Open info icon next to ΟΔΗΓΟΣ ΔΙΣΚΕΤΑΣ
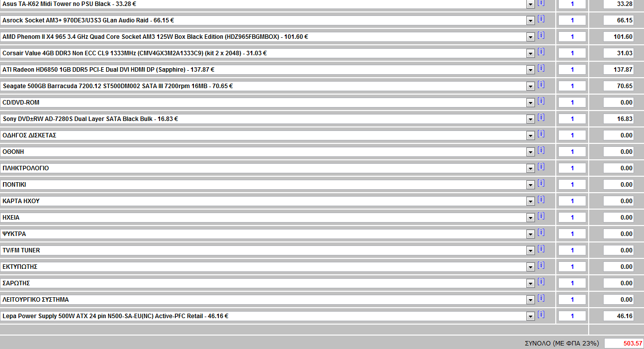The image size is (644, 349). (541, 134)
